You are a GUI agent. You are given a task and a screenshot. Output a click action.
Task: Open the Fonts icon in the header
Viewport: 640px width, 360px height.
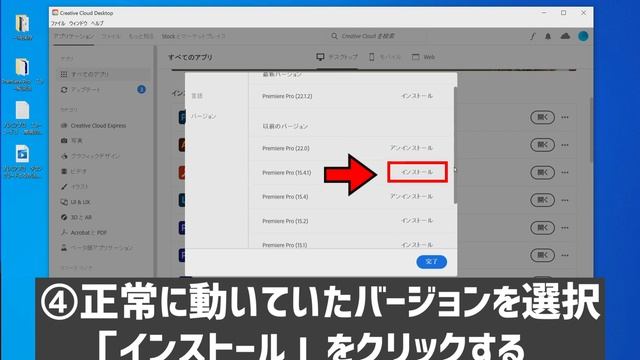coord(533,36)
